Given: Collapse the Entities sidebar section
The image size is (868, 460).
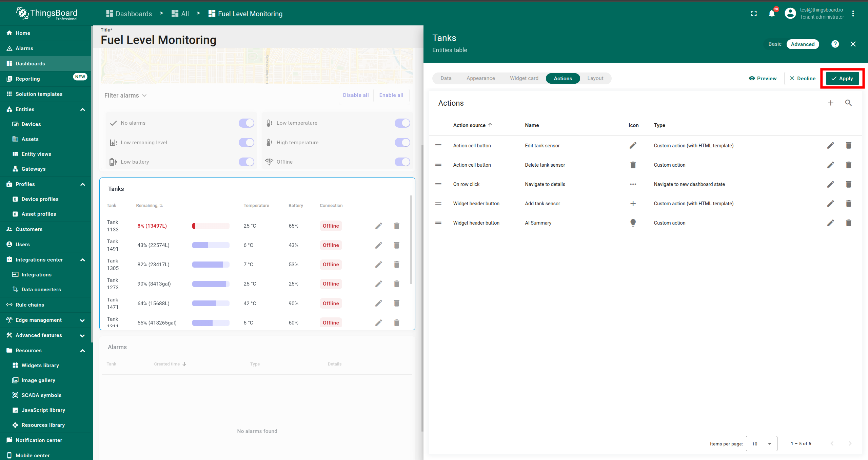Looking at the screenshot, I should point(82,109).
